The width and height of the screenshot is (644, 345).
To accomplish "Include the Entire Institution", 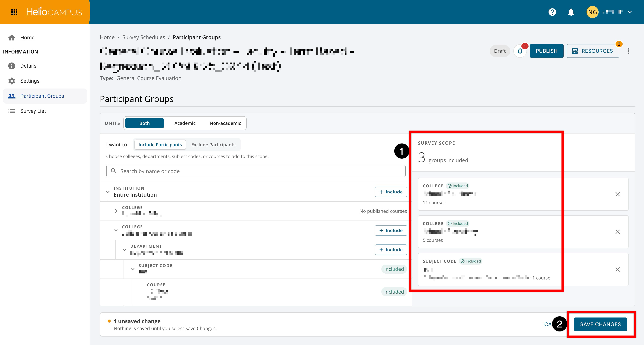I will click(391, 192).
